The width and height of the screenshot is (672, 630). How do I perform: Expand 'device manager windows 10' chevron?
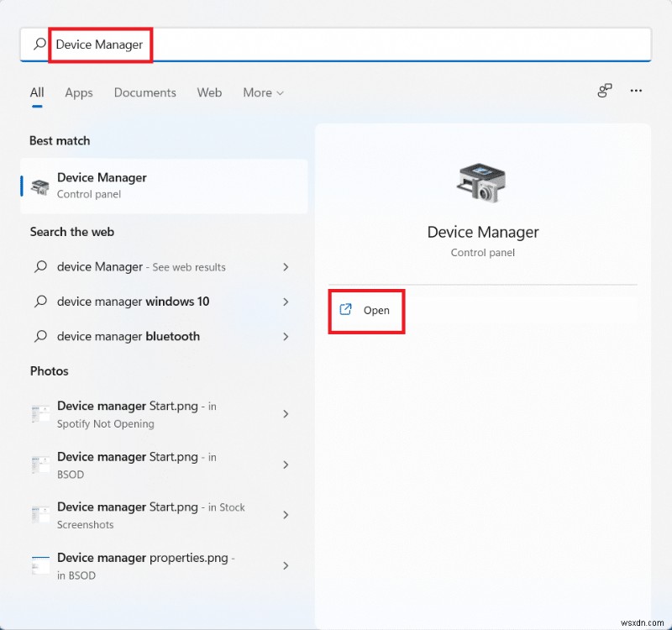tap(286, 302)
